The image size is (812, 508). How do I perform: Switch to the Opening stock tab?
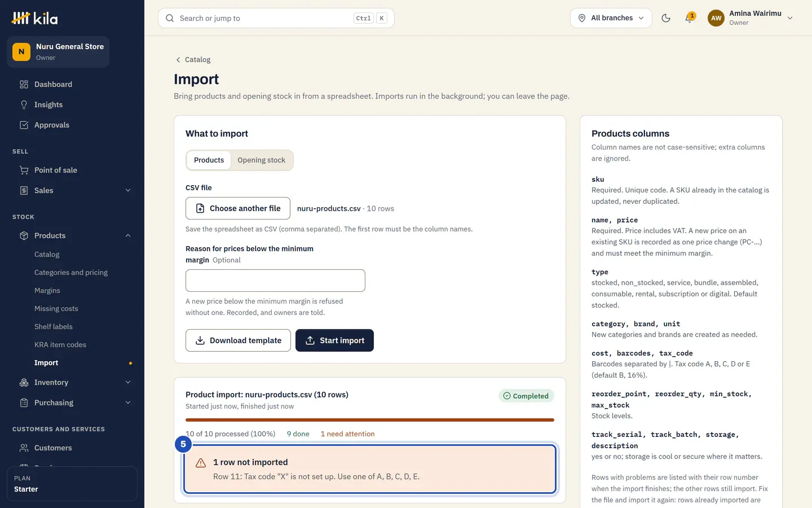tap(261, 160)
